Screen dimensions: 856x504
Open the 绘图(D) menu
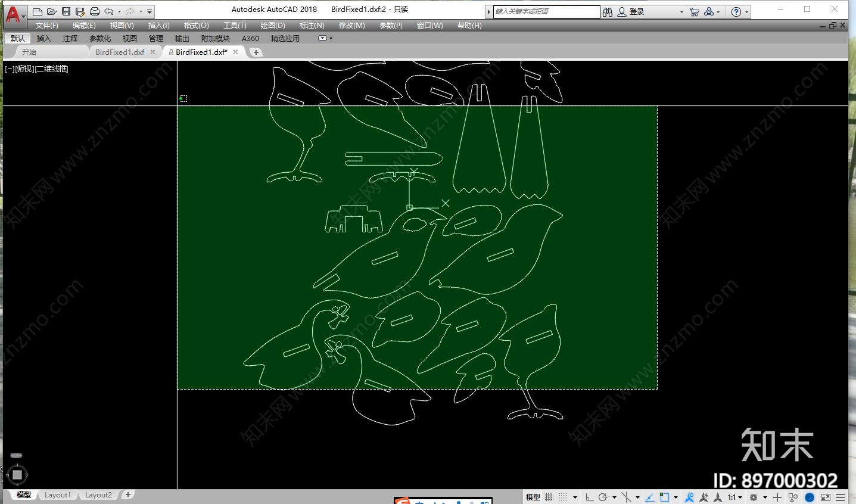273,26
